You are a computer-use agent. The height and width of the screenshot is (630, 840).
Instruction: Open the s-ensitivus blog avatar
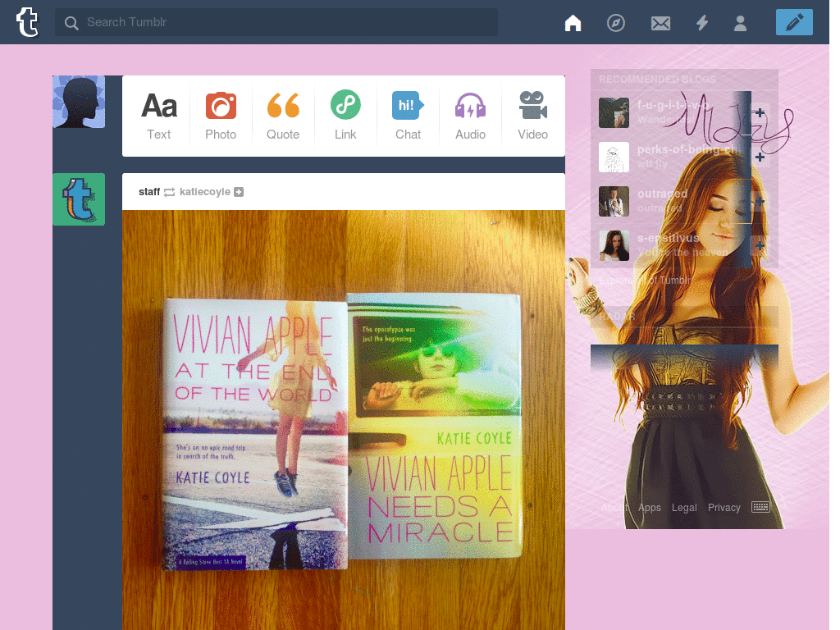click(614, 246)
